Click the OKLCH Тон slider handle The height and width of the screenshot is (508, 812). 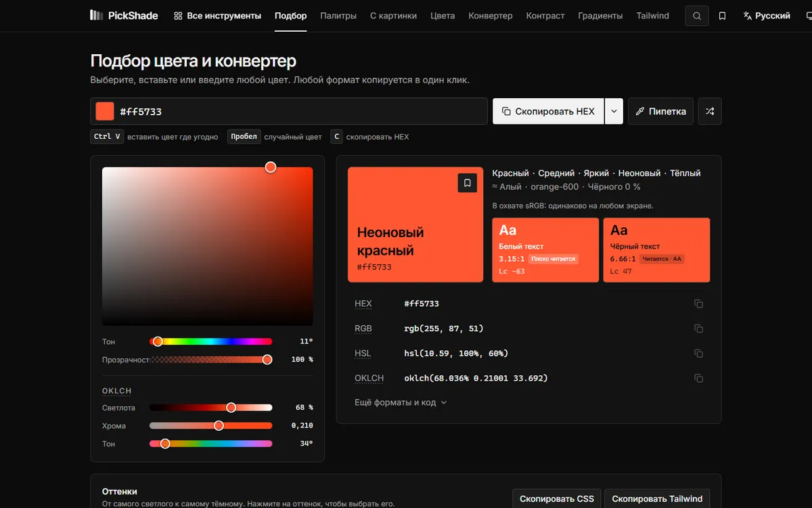click(x=165, y=444)
